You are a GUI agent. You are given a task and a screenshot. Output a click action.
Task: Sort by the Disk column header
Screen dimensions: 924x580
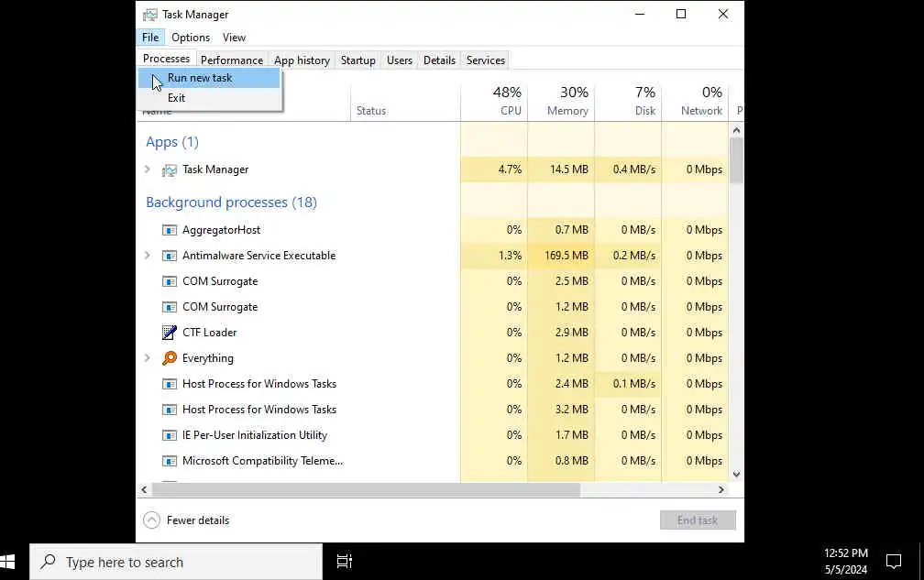coord(628,102)
